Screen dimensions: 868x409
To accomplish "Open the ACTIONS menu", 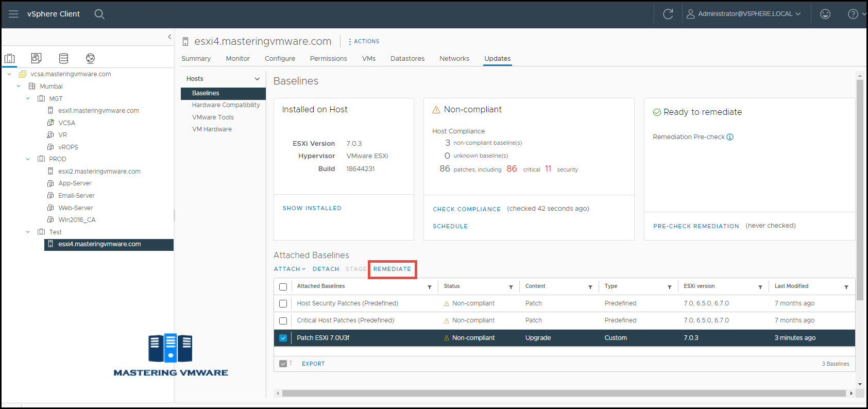I will (364, 42).
